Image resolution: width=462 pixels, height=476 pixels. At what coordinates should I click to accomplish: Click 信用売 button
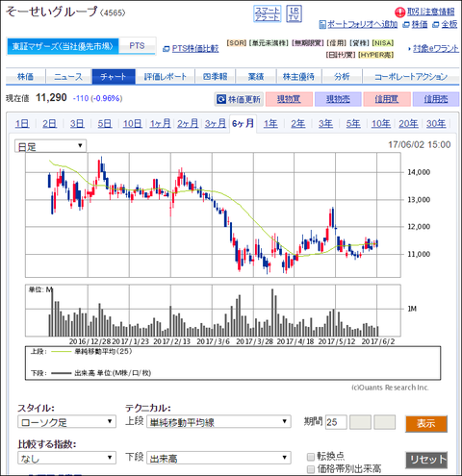(x=436, y=99)
